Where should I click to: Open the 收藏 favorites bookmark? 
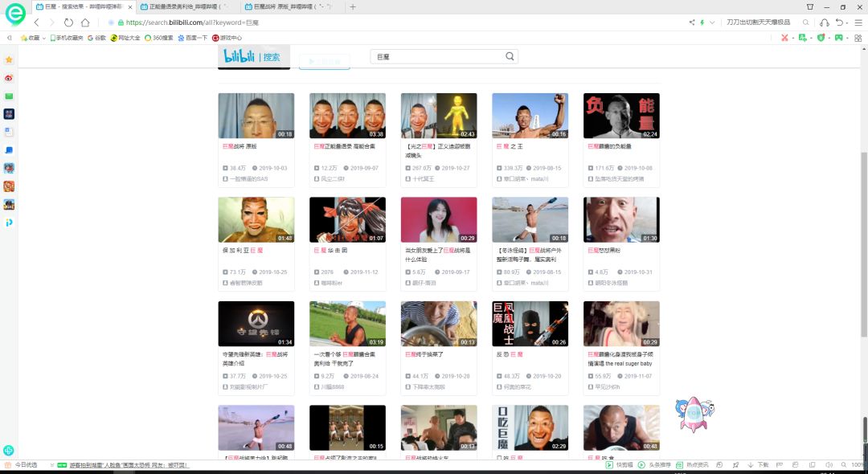[31, 38]
